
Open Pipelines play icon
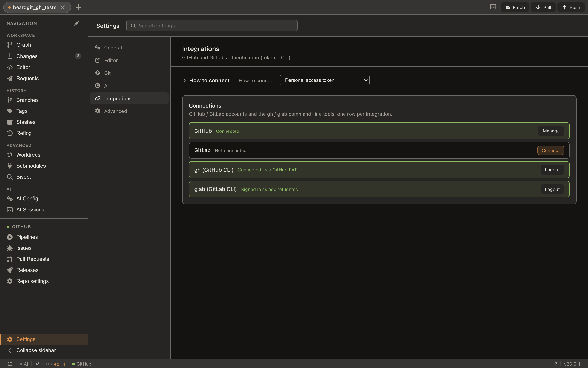(x=10, y=237)
